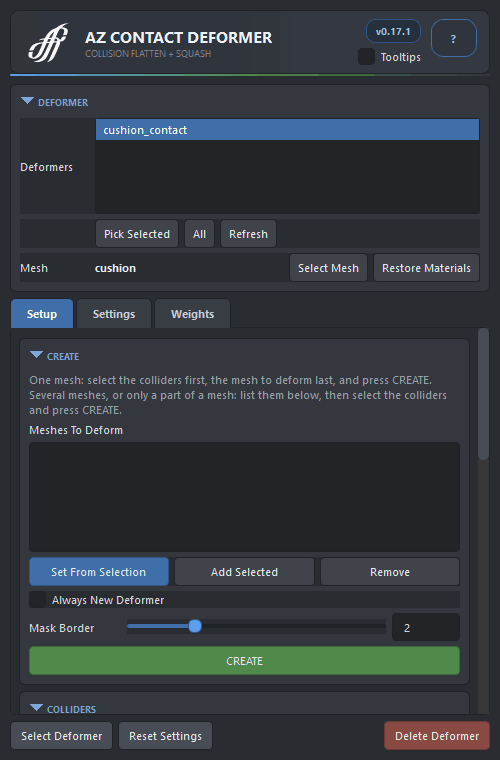Click the Set From Selection button
This screenshot has width=500, height=760.
pyautogui.click(x=99, y=572)
